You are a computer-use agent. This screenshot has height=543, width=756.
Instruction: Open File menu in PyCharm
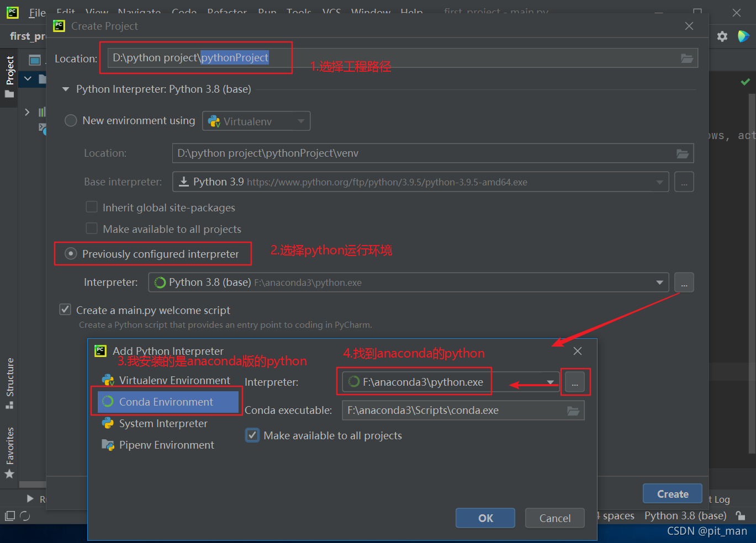point(37,13)
